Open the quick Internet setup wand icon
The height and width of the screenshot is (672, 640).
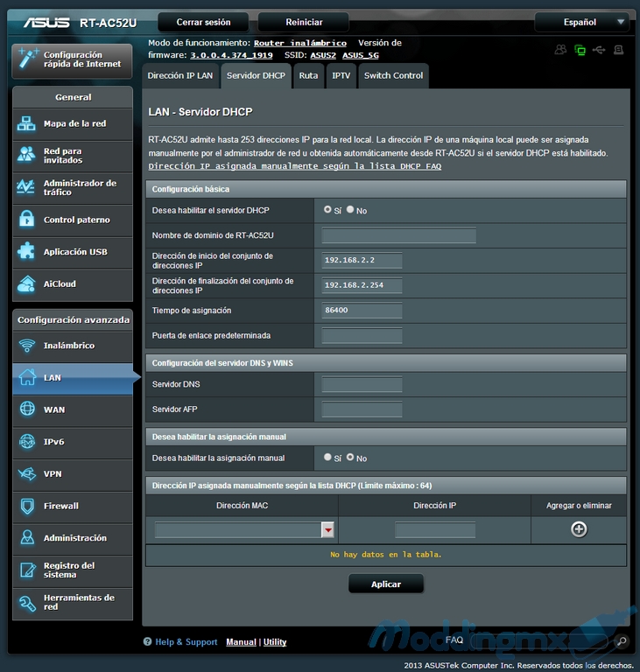(27, 59)
